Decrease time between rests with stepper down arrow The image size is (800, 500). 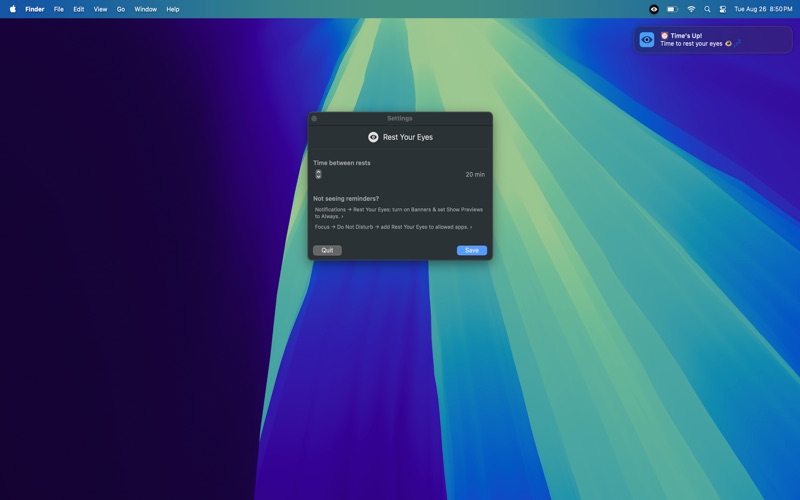tap(318, 177)
